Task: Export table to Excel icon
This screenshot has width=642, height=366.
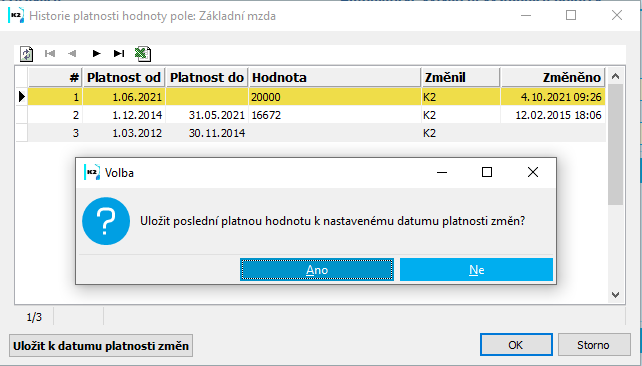Action: 143,54
